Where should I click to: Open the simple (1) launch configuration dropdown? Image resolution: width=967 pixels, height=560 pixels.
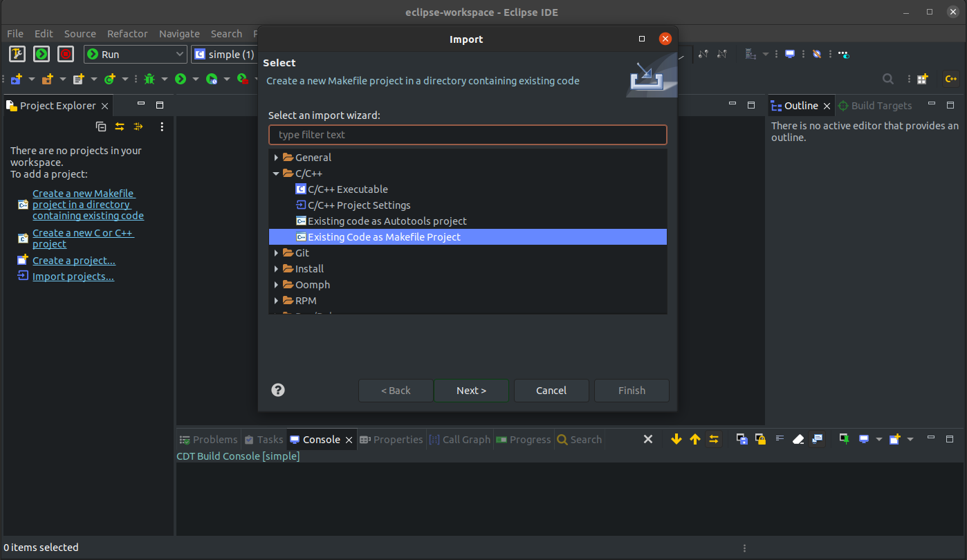(223, 54)
